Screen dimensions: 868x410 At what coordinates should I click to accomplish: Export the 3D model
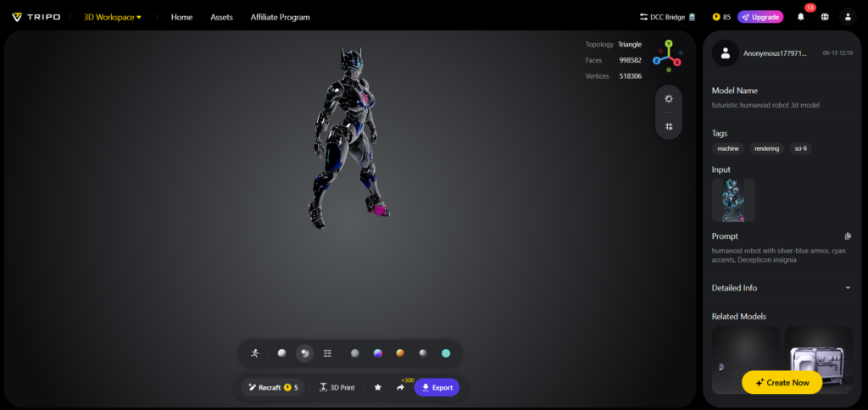pyautogui.click(x=437, y=387)
